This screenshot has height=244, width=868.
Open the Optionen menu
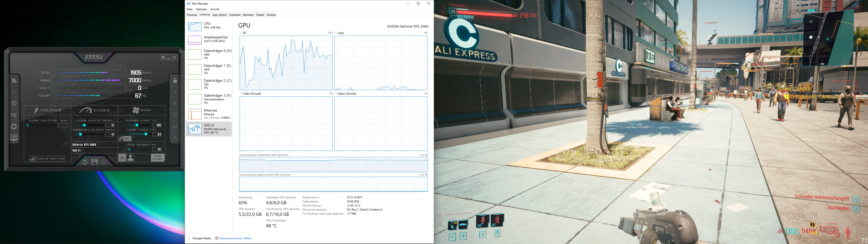tap(201, 9)
